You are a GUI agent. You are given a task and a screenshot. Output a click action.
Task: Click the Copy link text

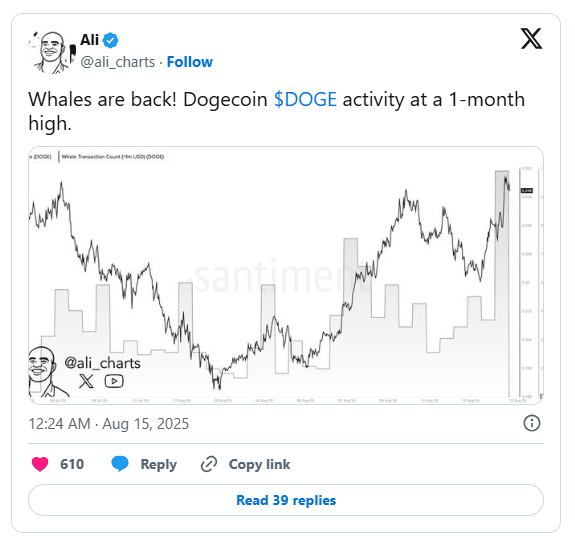coord(259,464)
